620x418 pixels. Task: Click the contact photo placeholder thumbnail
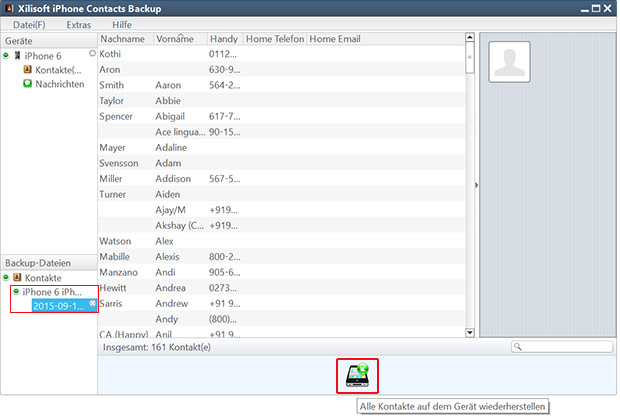[x=509, y=62]
